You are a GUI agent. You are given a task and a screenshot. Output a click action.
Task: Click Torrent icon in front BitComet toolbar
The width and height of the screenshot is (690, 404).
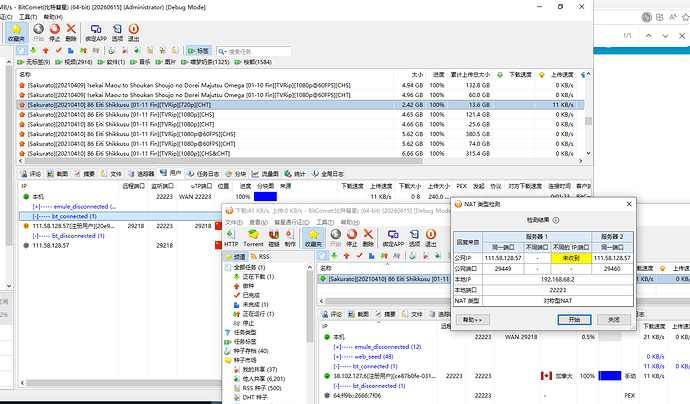(253, 238)
